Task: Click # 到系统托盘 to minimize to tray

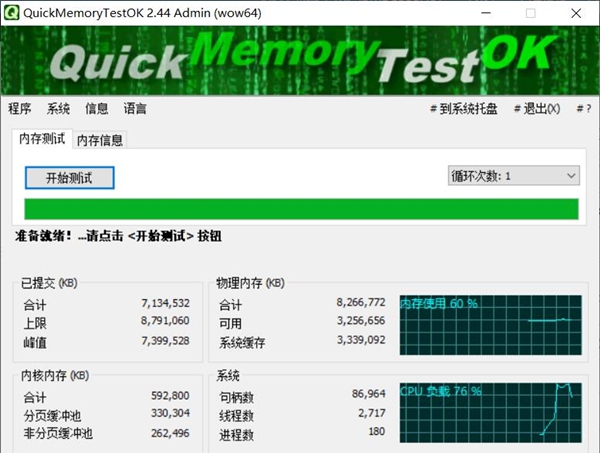Action: pos(464,109)
